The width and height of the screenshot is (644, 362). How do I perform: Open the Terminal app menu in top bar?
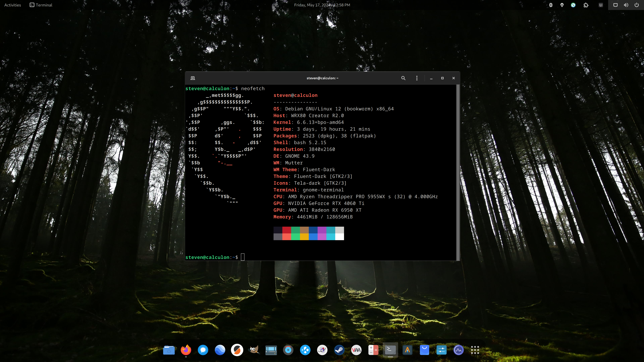coord(41,5)
